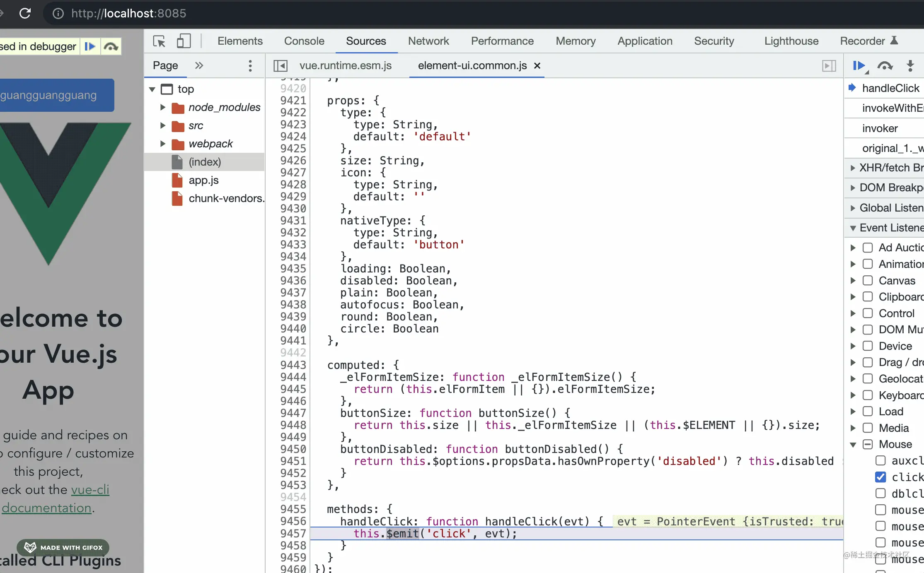Resume script execution in debugger panel

click(859, 66)
